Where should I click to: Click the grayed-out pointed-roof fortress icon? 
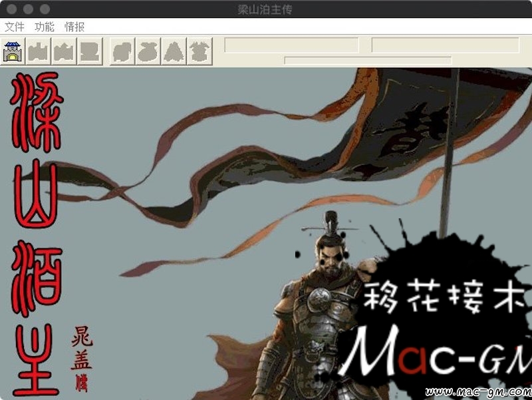(64, 51)
